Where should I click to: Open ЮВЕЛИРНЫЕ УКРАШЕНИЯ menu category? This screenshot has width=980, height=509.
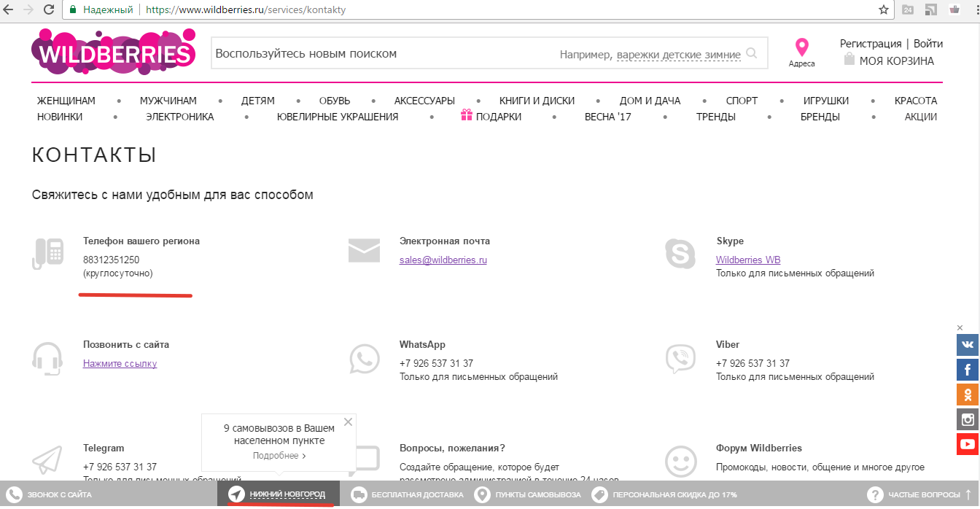[x=338, y=117]
